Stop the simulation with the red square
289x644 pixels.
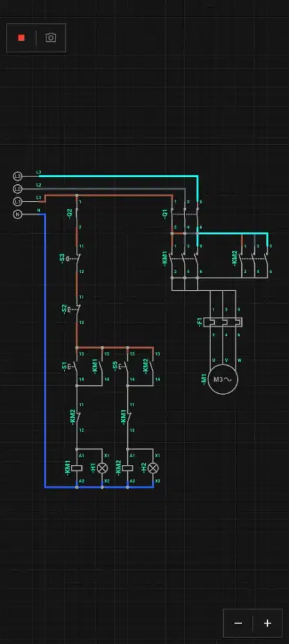[21, 38]
